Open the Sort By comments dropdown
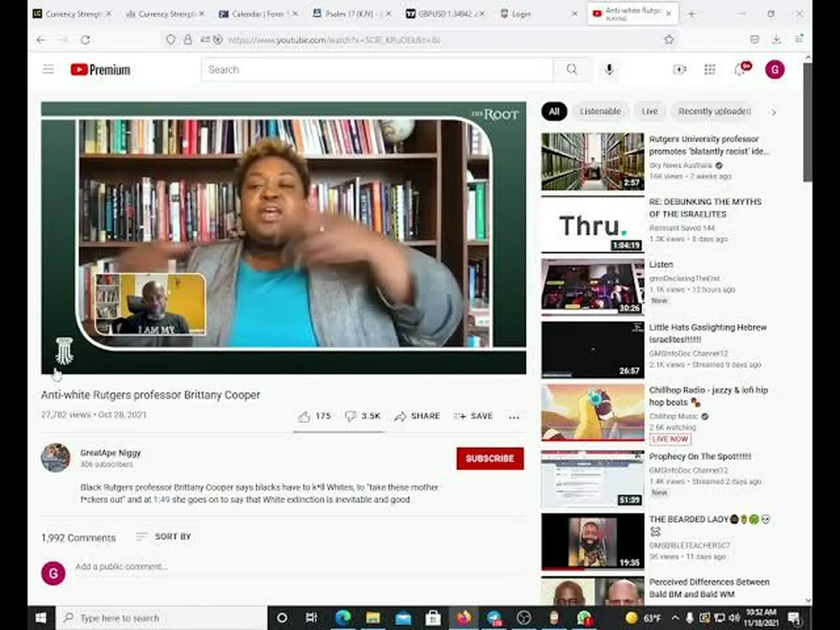This screenshot has width=840, height=630. pyautogui.click(x=163, y=537)
